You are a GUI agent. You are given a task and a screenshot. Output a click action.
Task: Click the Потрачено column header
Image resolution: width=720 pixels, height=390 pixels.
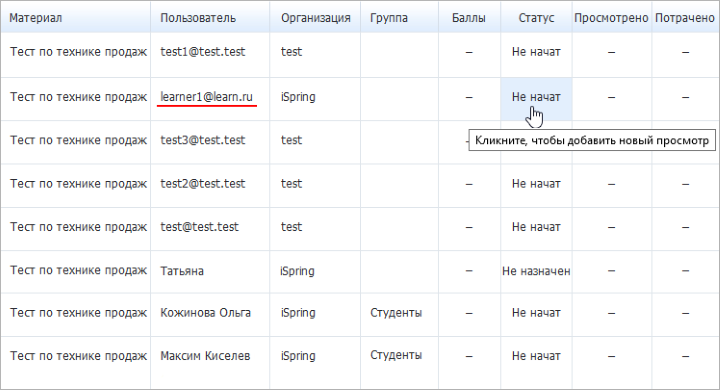[x=685, y=18]
